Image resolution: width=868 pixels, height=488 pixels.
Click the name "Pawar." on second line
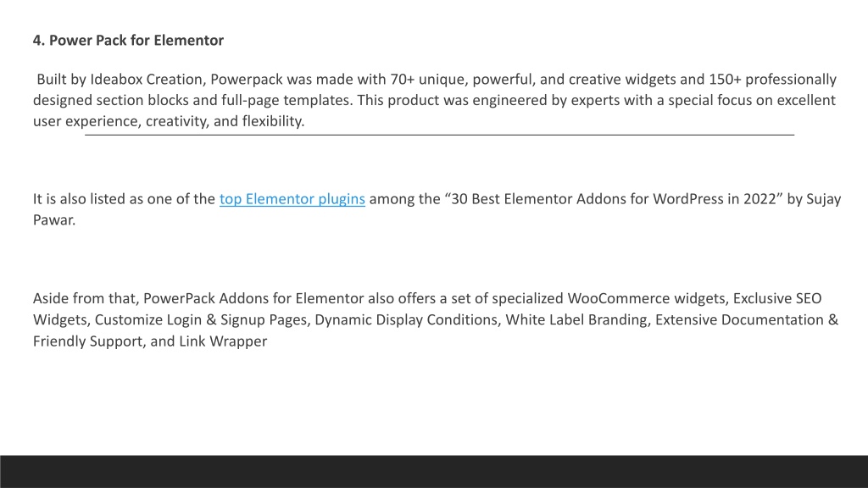(54, 219)
